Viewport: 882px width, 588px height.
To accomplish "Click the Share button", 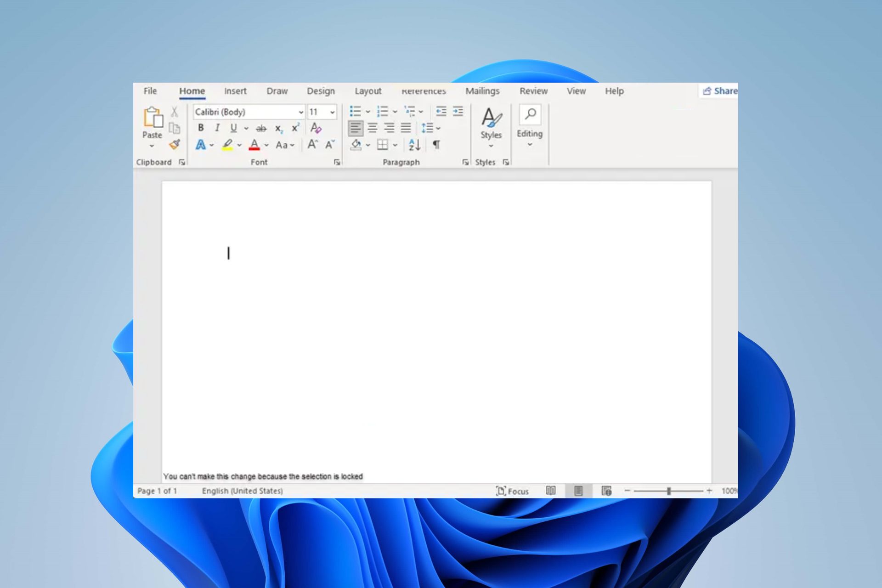I will point(720,91).
